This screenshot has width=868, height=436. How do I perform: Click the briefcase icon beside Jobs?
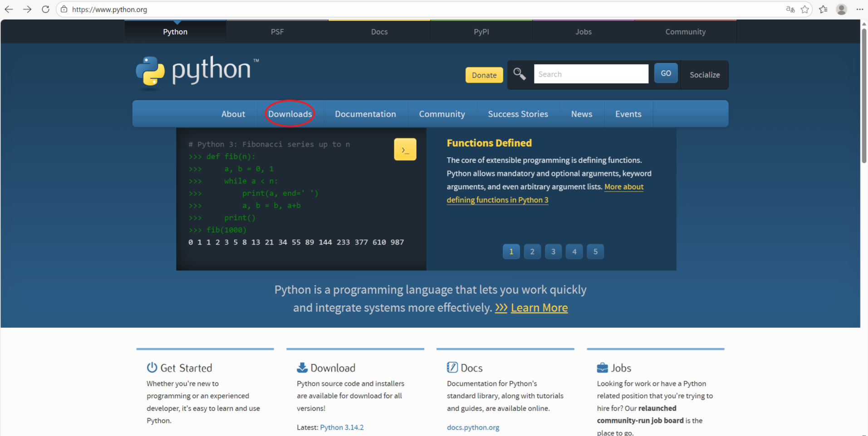[603, 368]
